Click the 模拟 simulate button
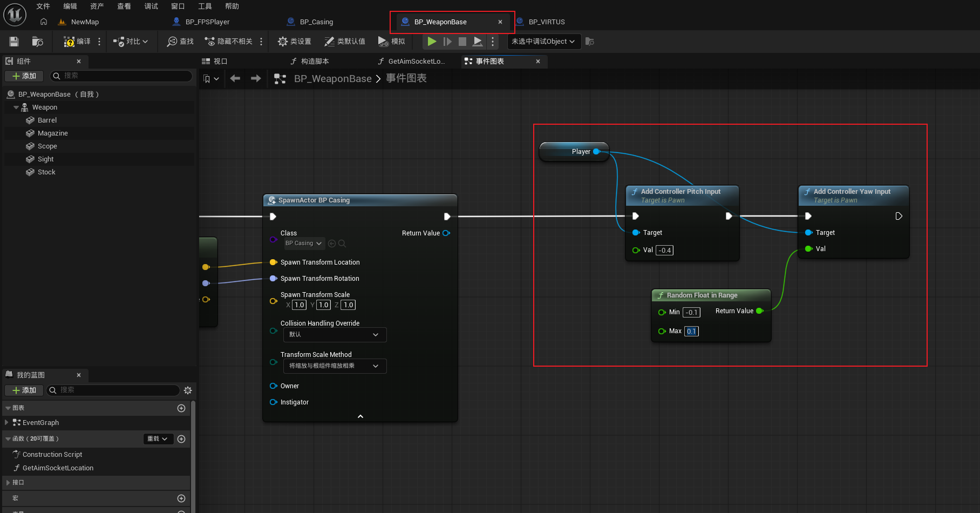 pos(392,42)
